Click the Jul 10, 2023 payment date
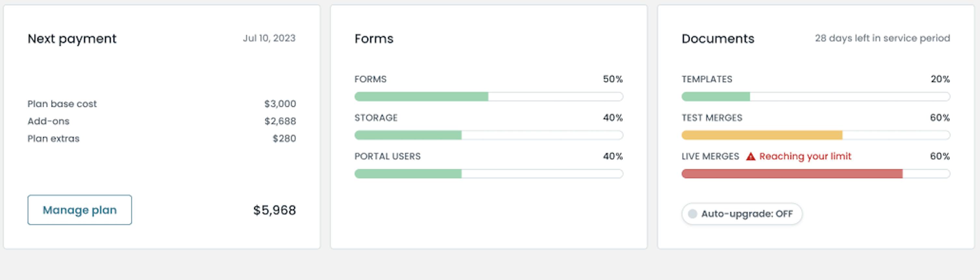This screenshot has height=280, width=980. (269, 38)
